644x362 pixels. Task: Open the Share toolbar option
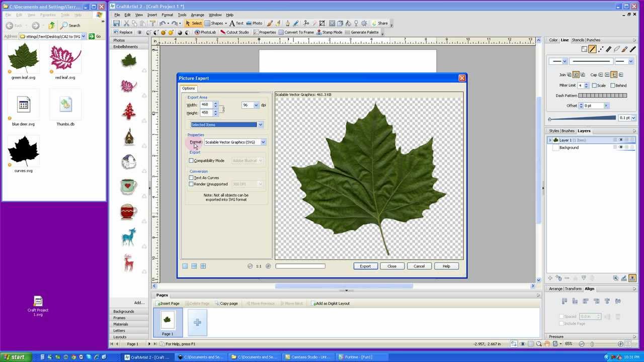point(379,23)
